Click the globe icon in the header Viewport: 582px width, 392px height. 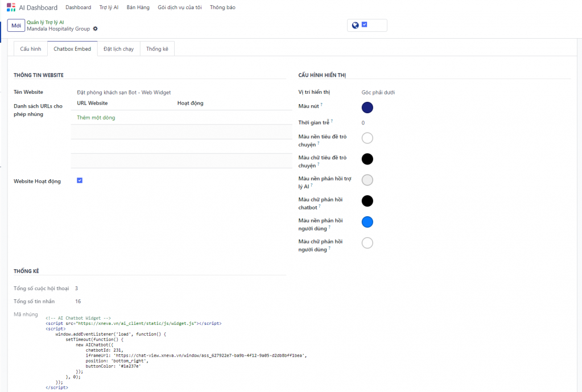356,25
